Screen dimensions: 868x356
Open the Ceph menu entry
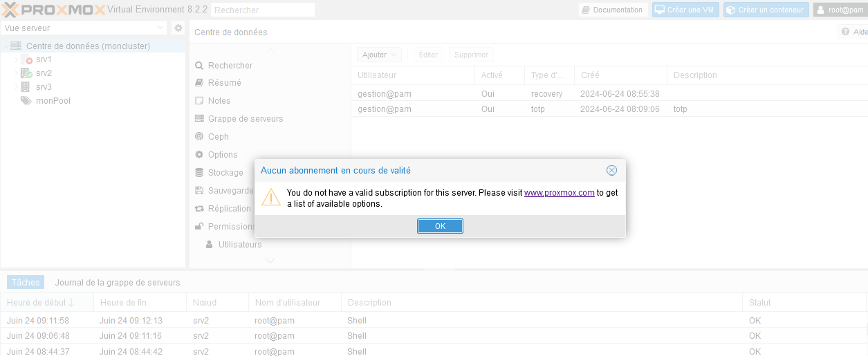(x=218, y=137)
